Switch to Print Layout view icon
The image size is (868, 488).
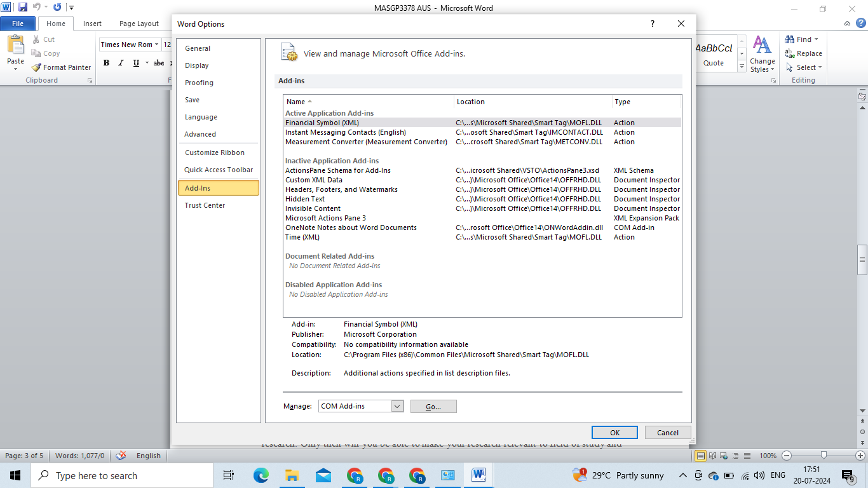(701, 456)
